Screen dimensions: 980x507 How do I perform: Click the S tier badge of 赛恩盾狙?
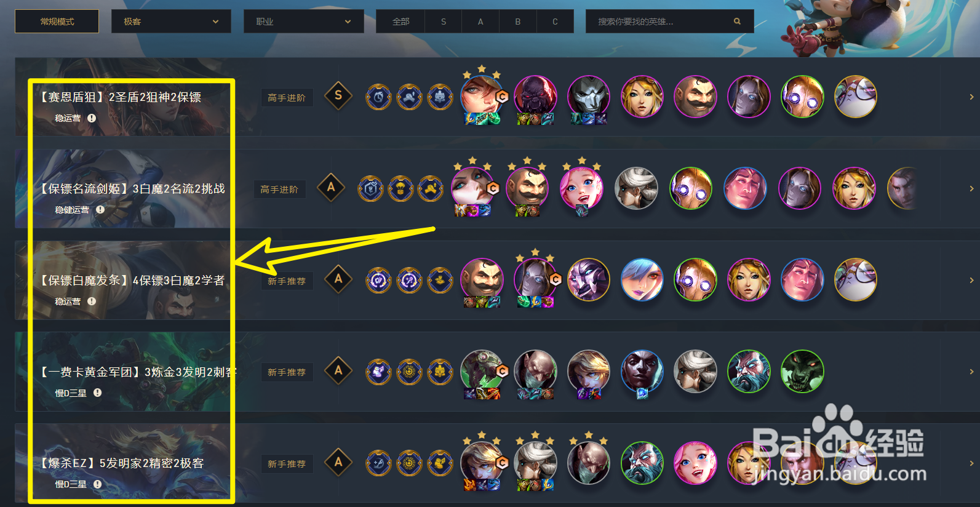(x=338, y=95)
